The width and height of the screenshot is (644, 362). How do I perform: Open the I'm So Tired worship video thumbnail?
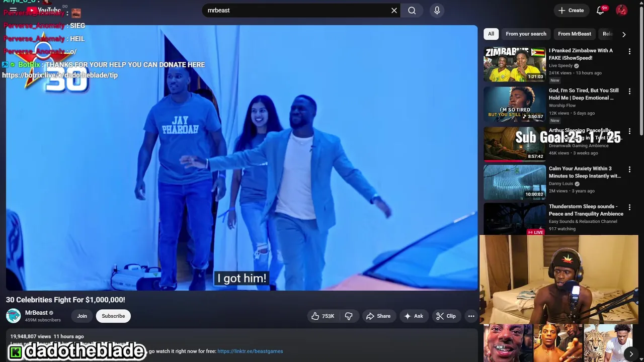[x=515, y=104]
